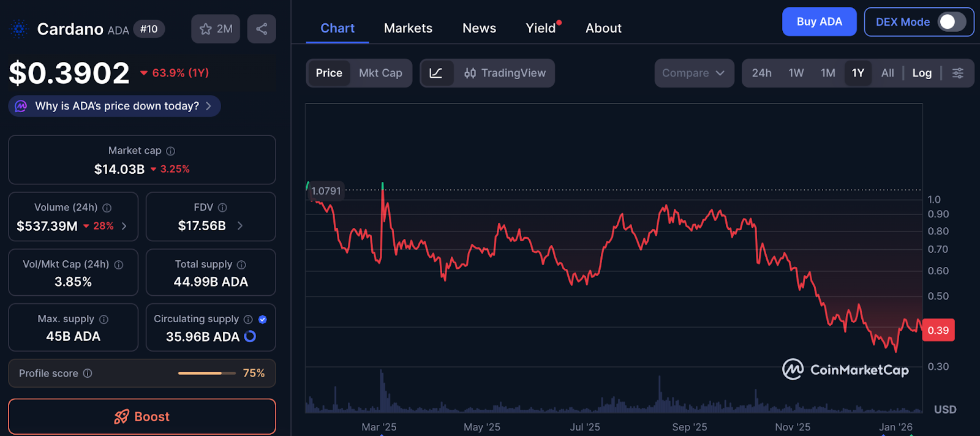The image size is (980, 436).
Task: Click the share icon button
Action: pyautogui.click(x=262, y=29)
